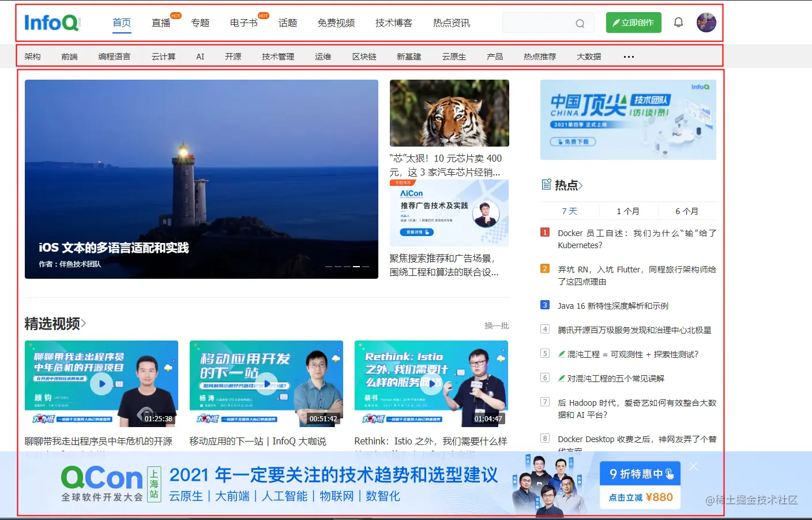Click the 点击立减 ¥880 button

coord(641,497)
